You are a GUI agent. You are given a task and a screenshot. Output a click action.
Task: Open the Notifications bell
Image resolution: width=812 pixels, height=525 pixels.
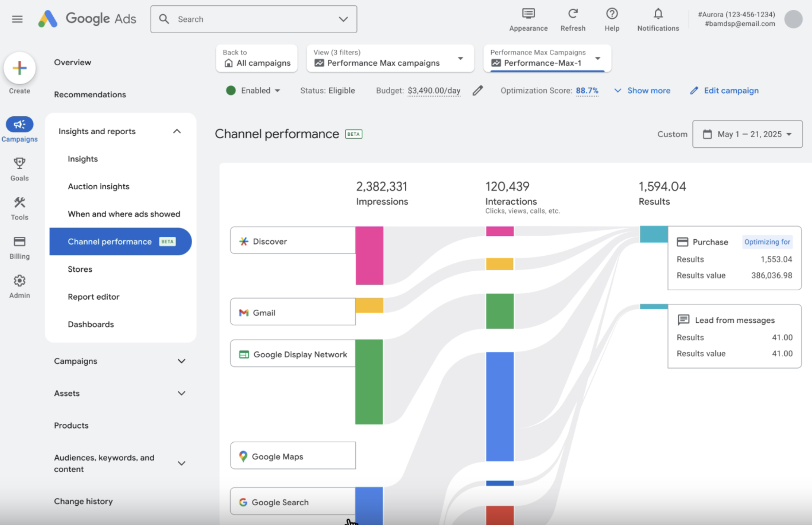point(658,14)
